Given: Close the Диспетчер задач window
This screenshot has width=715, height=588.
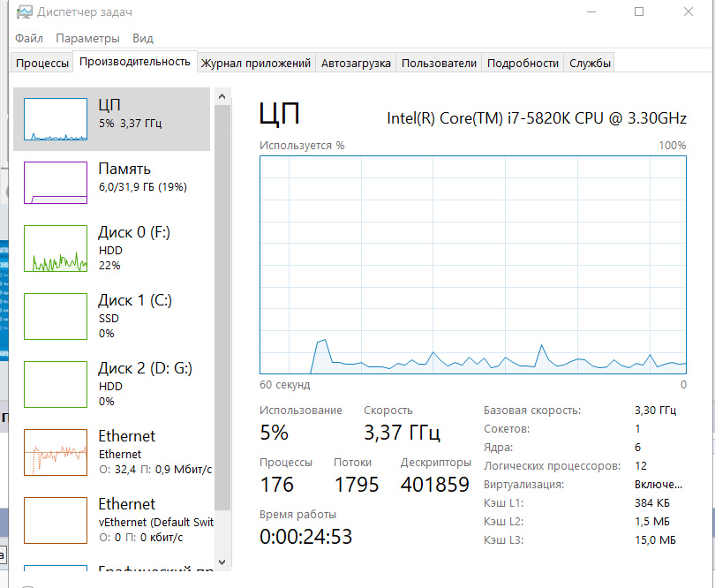Looking at the screenshot, I should [x=689, y=11].
